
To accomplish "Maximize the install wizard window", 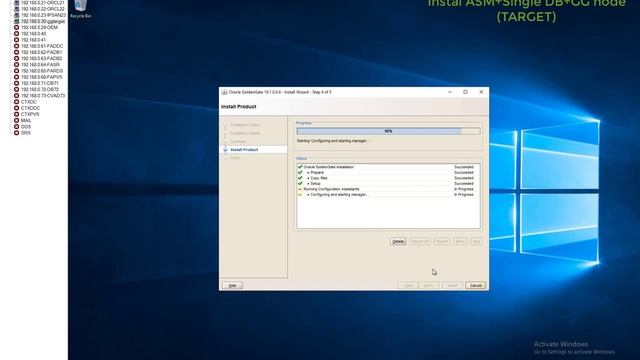I will coord(465,92).
